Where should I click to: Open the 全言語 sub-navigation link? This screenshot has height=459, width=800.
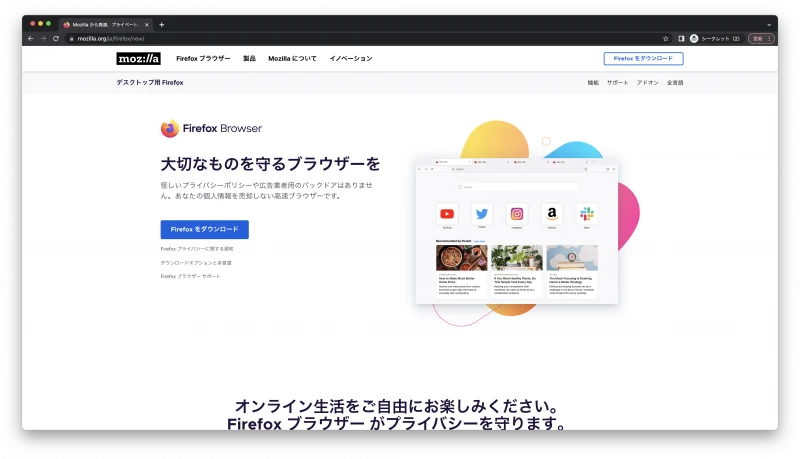[675, 83]
